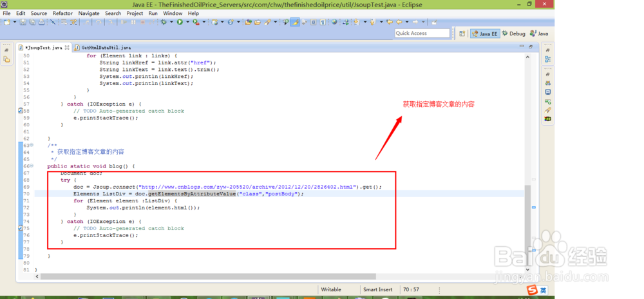The height and width of the screenshot is (299, 644).
Task: Open dropdown beside Back navigation arrow
Action: click(x=407, y=22)
